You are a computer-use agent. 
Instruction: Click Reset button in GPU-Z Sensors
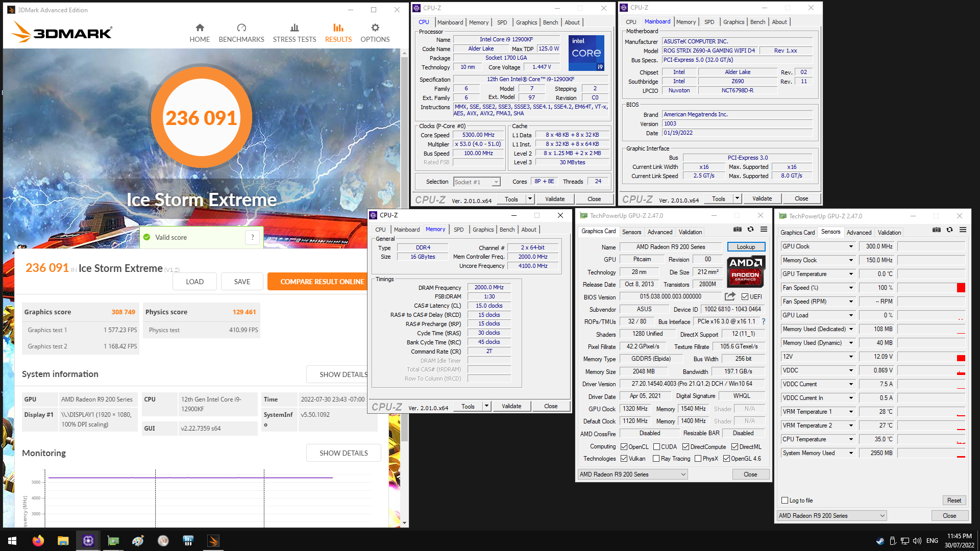pos(954,500)
